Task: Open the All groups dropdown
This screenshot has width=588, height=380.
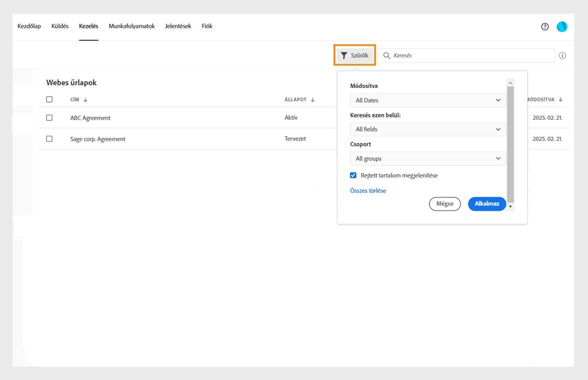Action: click(x=428, y=158)
